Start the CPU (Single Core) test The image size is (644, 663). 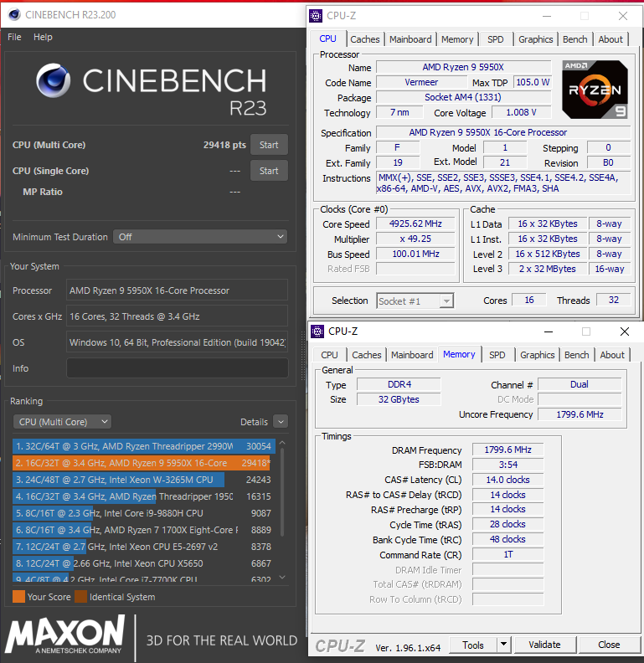point(269,171)
